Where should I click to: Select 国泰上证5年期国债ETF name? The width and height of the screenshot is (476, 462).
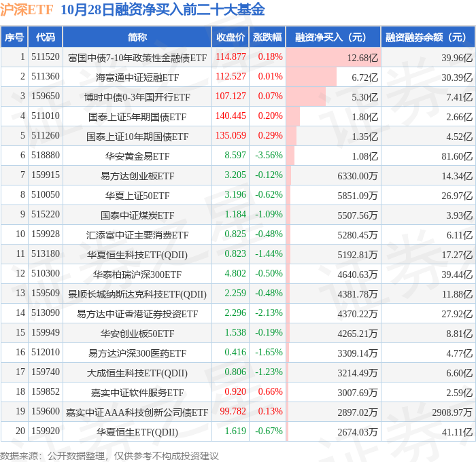(x=137, y=117)
